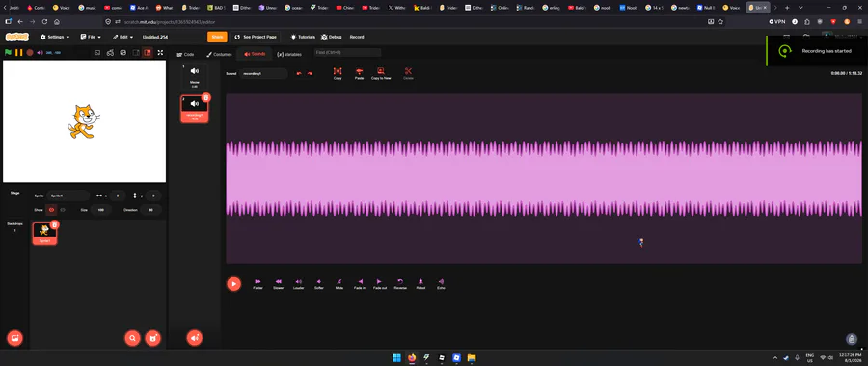The image size is (868, 366).
Task: Click the Copy to New icon
Action: click(381, 73)
